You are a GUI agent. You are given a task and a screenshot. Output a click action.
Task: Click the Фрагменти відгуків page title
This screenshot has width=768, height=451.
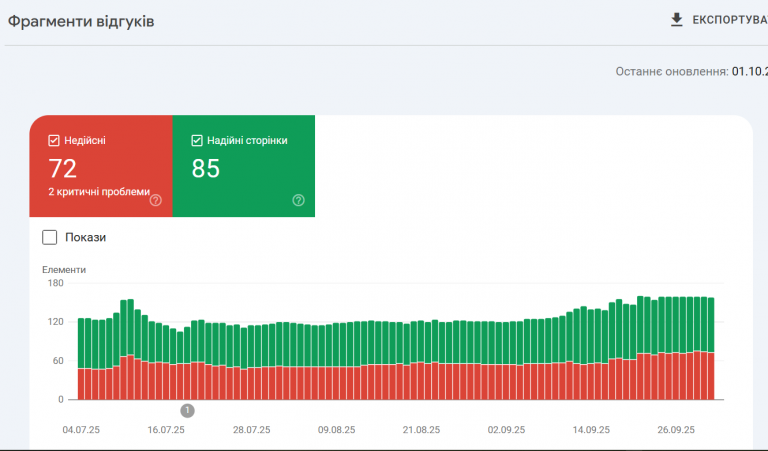81,22
